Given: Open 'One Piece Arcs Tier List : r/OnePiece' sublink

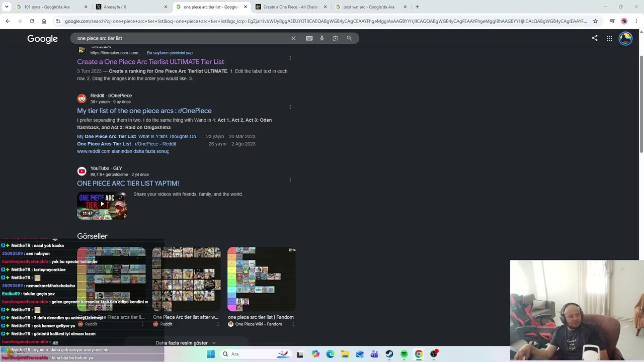Looking at the screenshot, I should [126, 144].
